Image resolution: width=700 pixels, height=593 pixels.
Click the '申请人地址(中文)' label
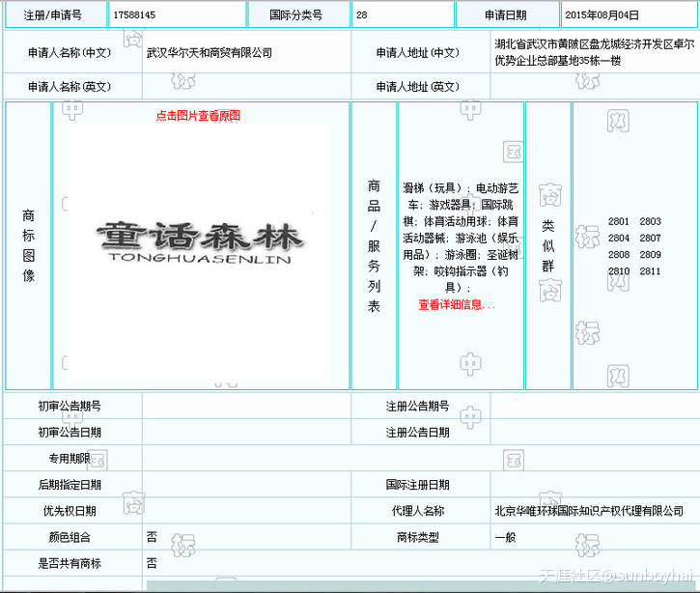pyautogui.click(x=418, y=53)
